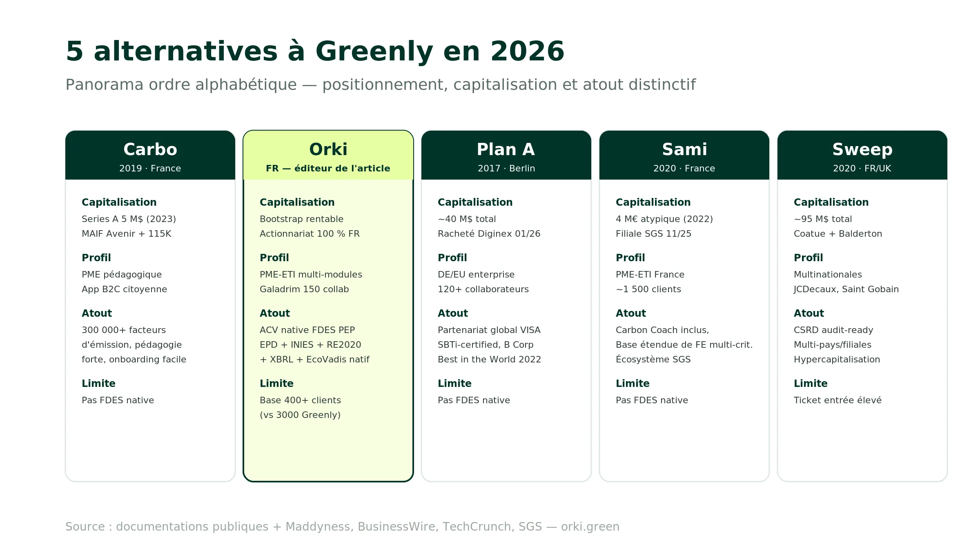Select '2020 · FR/UK' under Sweep
The height and width of the screenshot is (551, 980).
pos(862,169)
